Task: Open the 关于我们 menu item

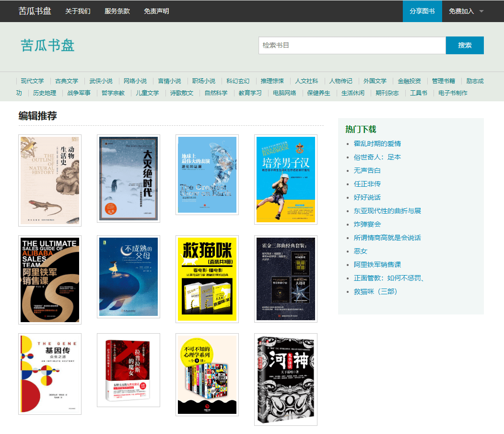Action: coord(78,12)
